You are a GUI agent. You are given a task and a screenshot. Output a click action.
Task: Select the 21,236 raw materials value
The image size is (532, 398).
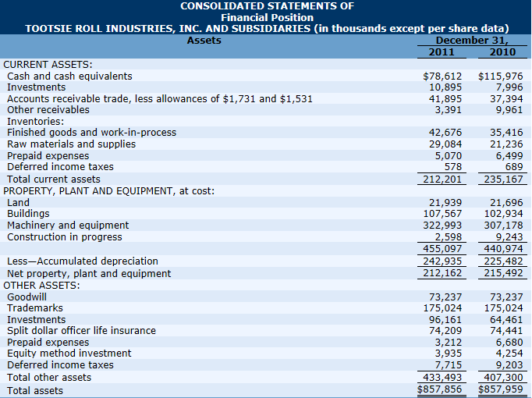506,144
